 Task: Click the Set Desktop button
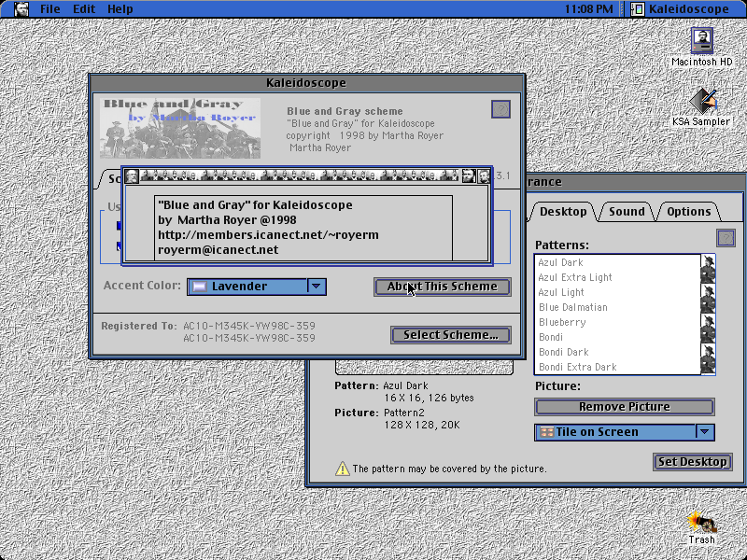693,461
